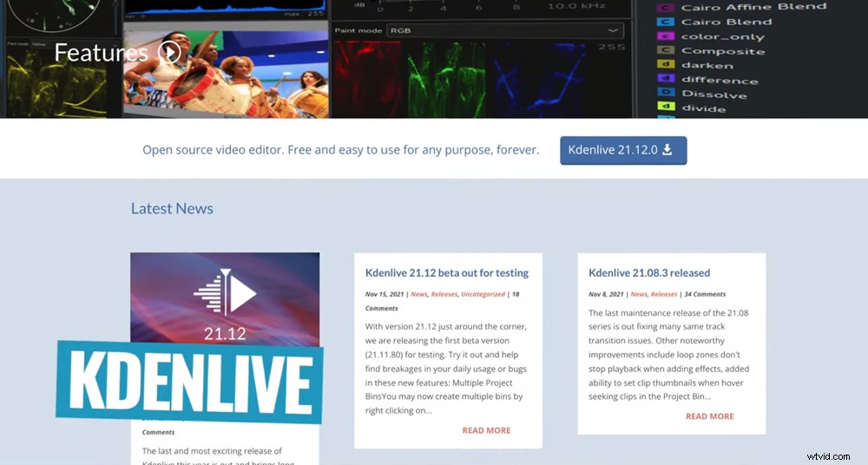Click READ MORE on the 21.08.3 post
Image resolution: width=868 pixels, height=465 pixels.
710,416
